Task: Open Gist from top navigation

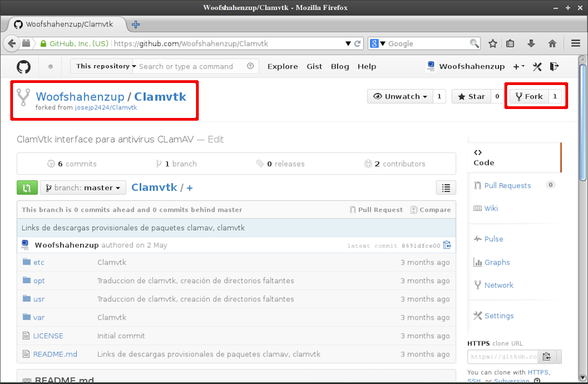Action: click(x=315, y=67)
